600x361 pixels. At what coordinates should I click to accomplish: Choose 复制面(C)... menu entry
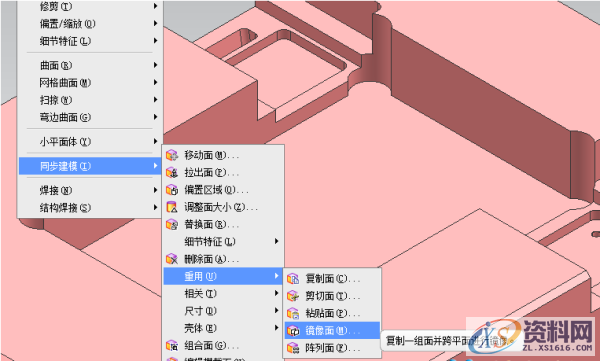pyautogui.click(x=332, y=279)
